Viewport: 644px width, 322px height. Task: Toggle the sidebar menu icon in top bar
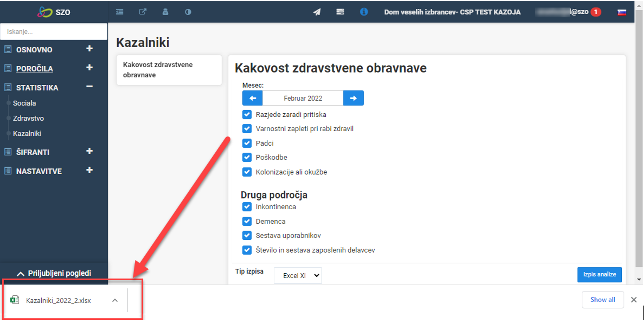pyautogui.click(x=119, y=12)
